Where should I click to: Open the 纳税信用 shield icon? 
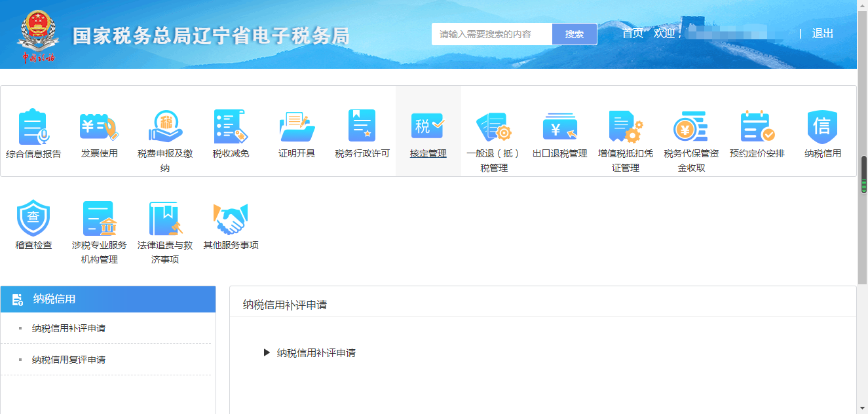[823, 127]
